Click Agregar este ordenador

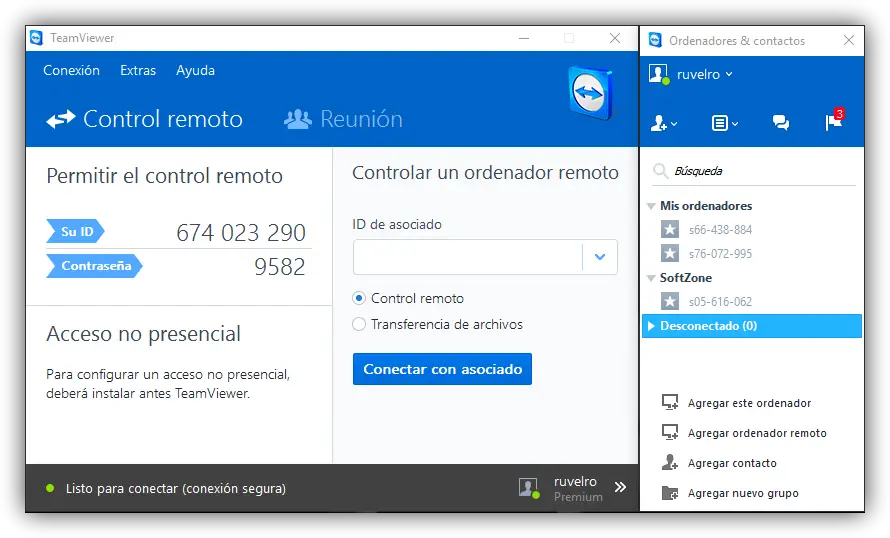[749, 403]
